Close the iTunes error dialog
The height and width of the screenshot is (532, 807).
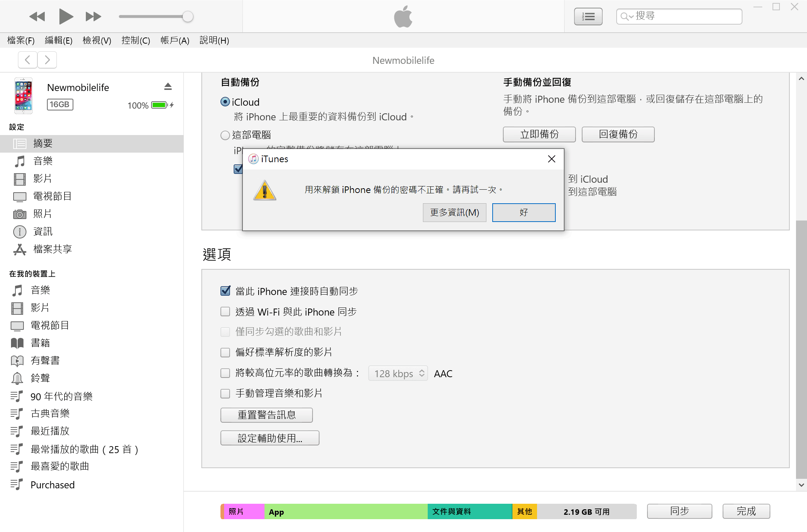pyautogui.click(x=551, y=159)
